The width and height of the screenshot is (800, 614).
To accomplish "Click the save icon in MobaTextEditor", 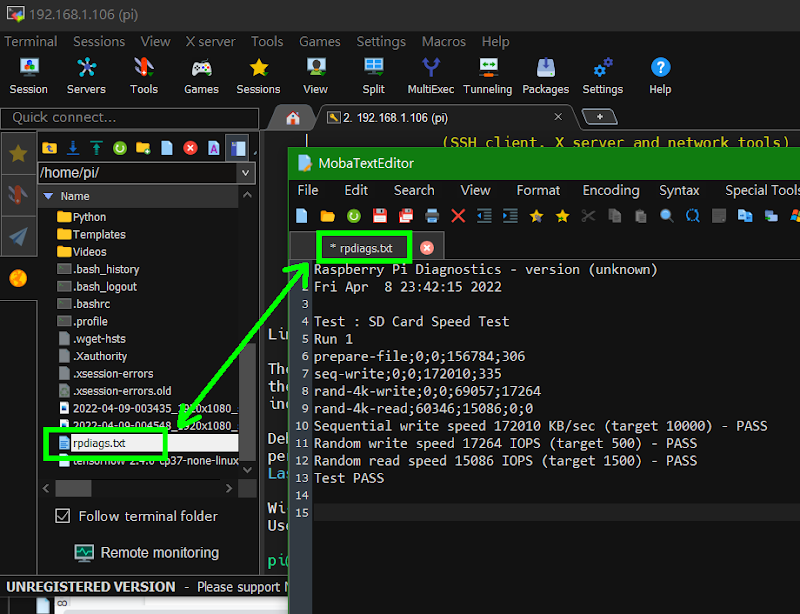I will click(x=380, y=216).
